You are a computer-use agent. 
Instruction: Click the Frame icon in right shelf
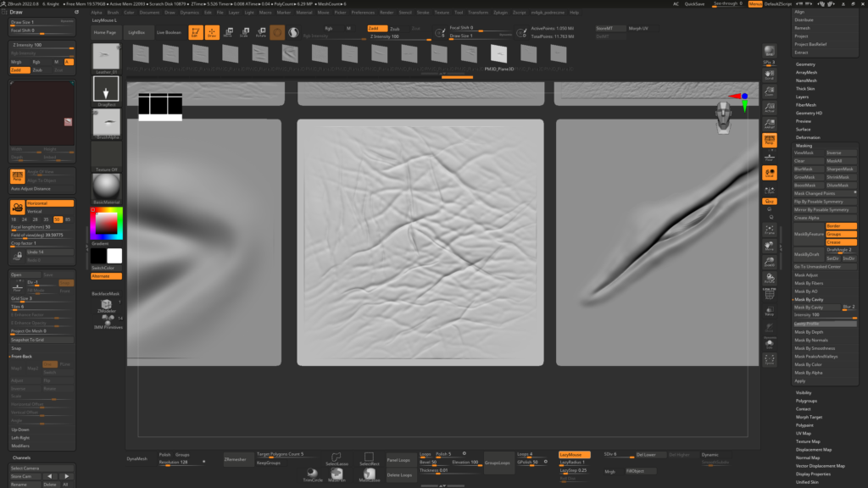[x=770, y=230]
